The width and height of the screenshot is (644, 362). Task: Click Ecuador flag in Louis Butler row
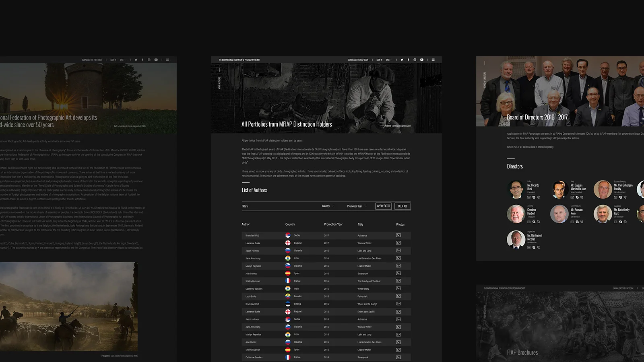[288, 296]
